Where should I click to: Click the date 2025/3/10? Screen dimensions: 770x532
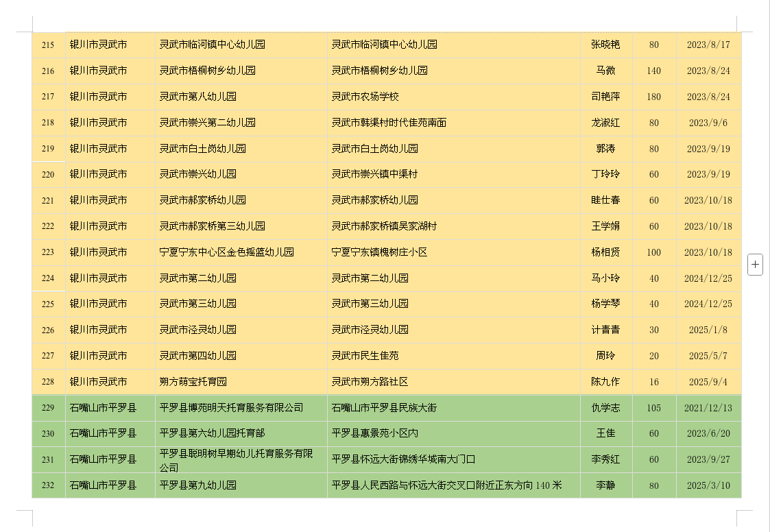tap(708, 485)
